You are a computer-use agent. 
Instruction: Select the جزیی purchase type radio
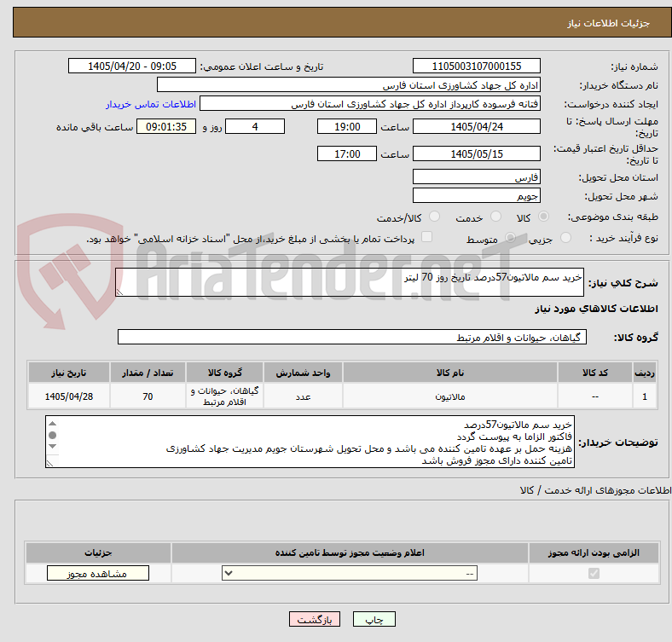[565, 237]
